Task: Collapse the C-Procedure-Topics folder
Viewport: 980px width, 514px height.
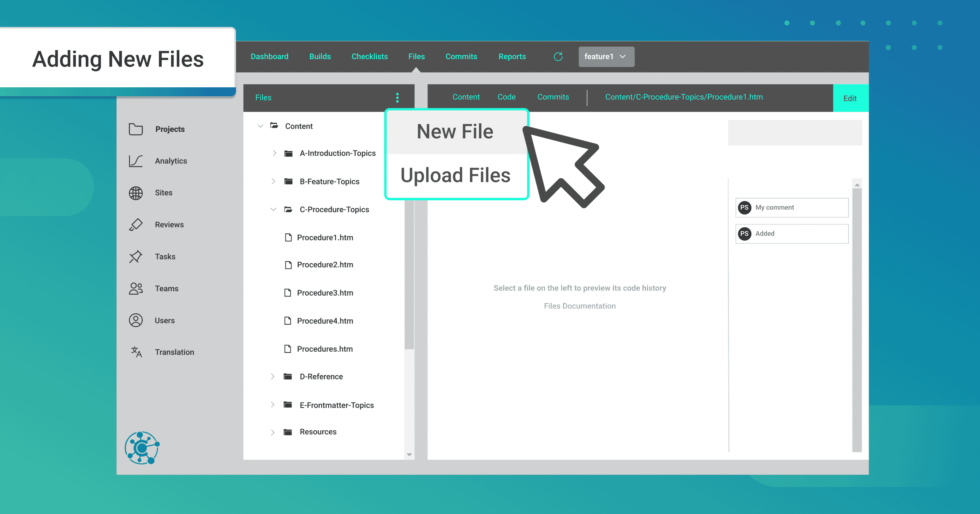Action: click(273, 209)
